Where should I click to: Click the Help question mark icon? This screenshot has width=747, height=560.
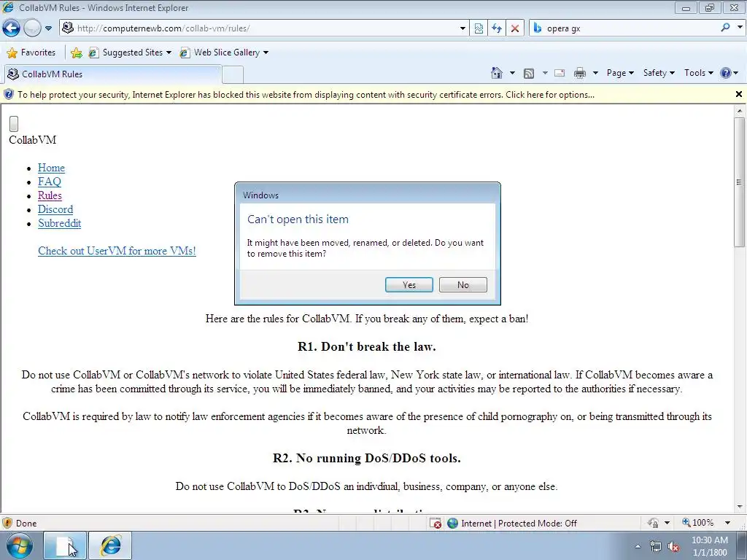tap(726, 73)
